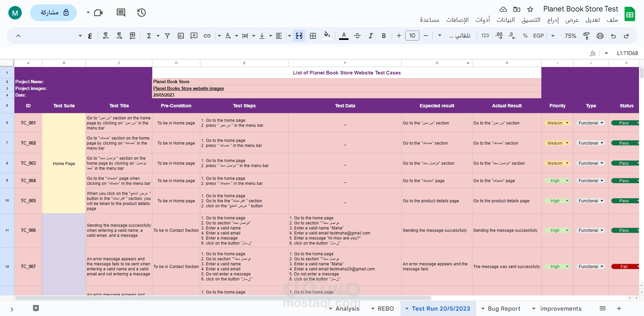Open the M account avatar

[15, 13]
